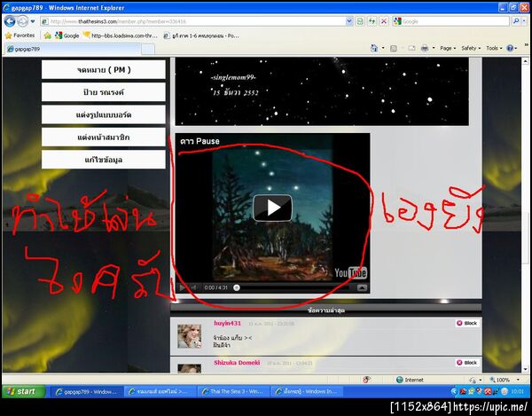
Task: Open the Page menu
Action: pos(448,48)
